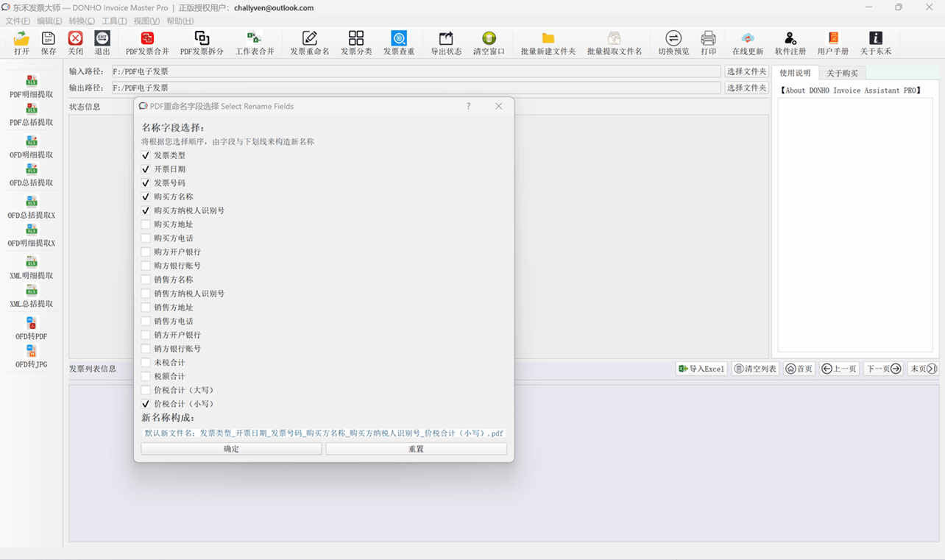Image resolution: width=945 pixels, height=560 pixels.
Task: Select OFD总括提取 in the sidebar
Action: [x=32, y=175]
